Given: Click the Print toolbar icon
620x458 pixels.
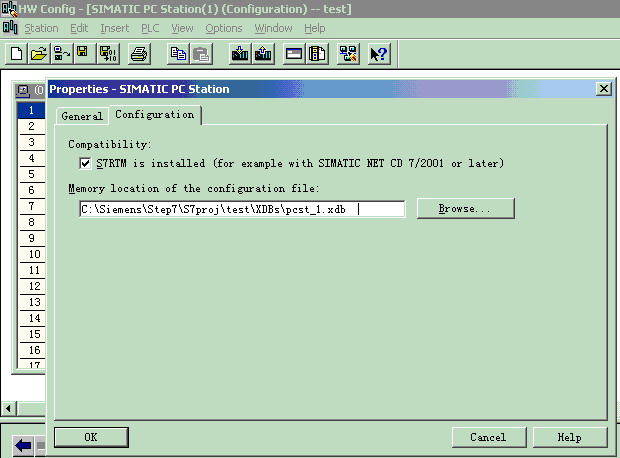Looking at the screenshot, I should click(140, 53).
